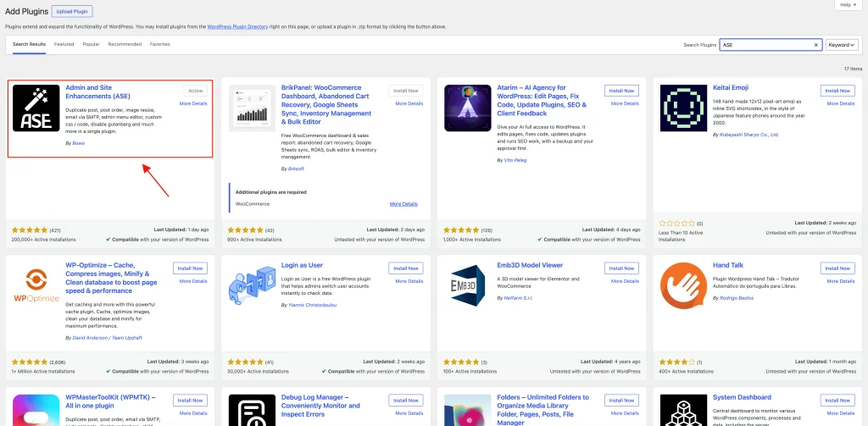Image resolution: width=868 pixels, height=426 pixels.
Task: Open More Details for the WooCommerce requirement
Action: [403, 203]
